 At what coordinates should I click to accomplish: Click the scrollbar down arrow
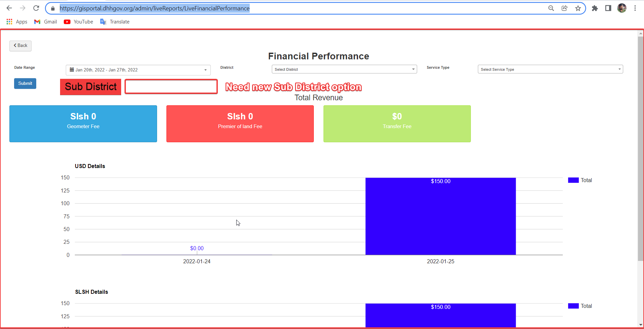click(x=641, y=325)
